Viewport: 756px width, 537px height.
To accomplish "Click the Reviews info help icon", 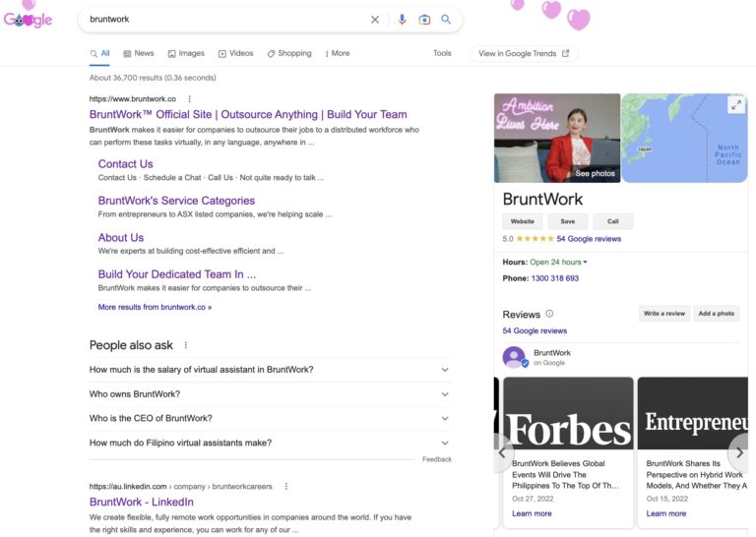I will click(x=549, y=314).
